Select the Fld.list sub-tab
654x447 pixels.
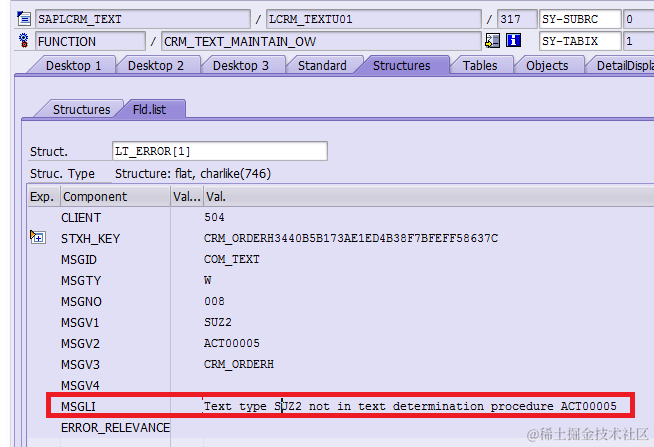pyautogui.click(x=149, y=109)
